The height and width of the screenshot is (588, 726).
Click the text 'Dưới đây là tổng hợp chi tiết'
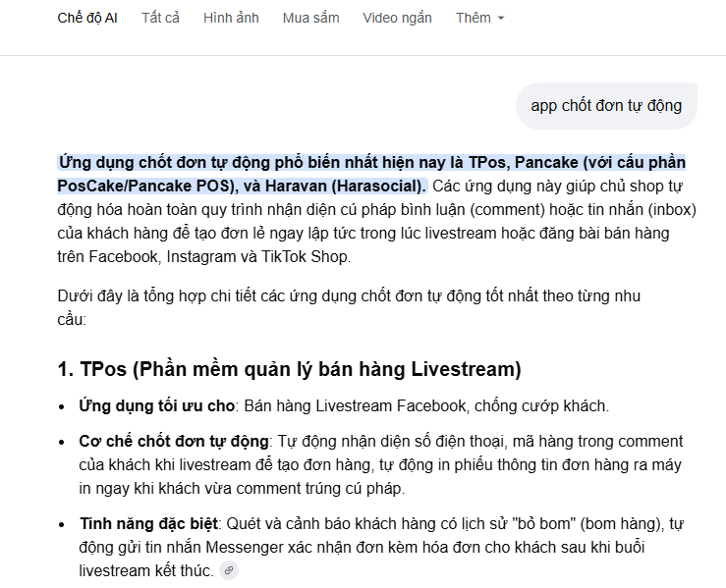coord(156,296)
